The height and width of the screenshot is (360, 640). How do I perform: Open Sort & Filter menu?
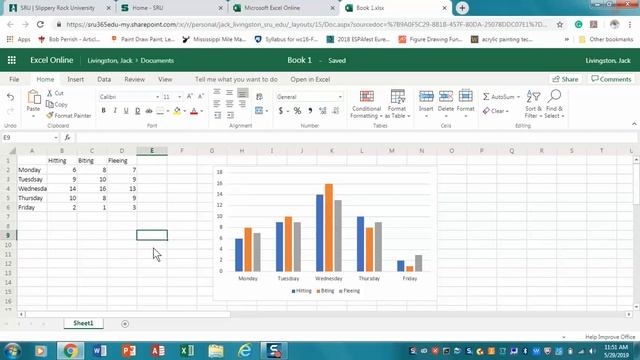coord(533,104)
